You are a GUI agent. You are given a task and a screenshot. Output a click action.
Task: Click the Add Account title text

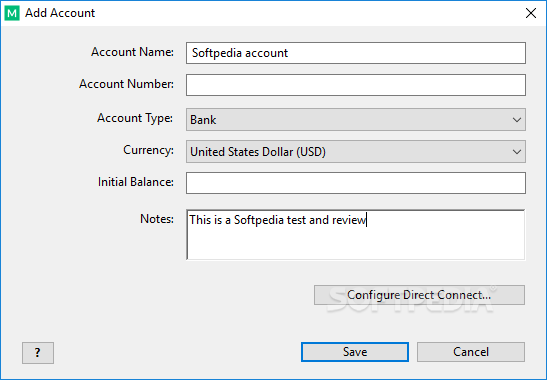point(60,13)
